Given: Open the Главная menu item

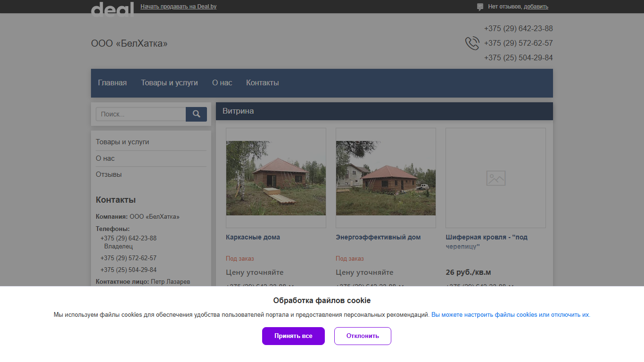Looking at the screenshot, I should click(x=112, y=83).
